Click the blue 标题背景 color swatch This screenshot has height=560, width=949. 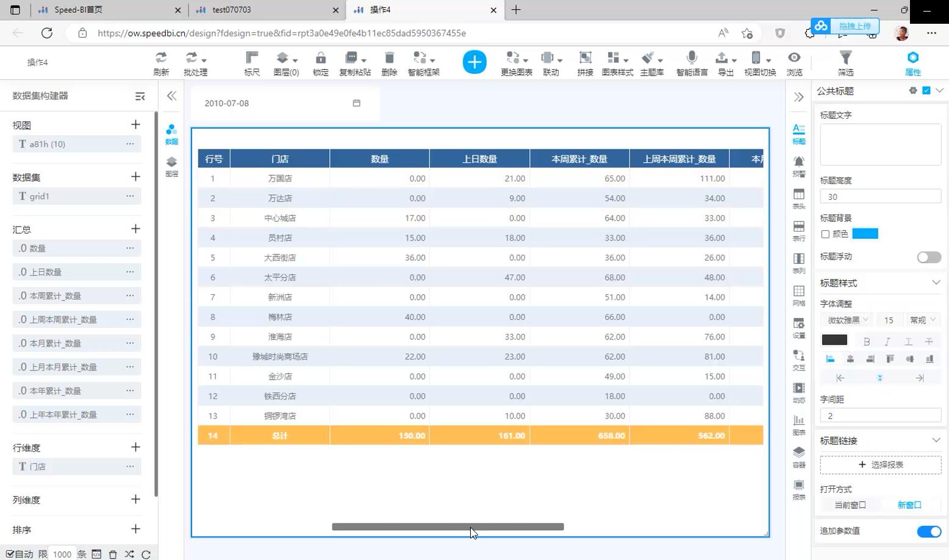click(865, 234)
